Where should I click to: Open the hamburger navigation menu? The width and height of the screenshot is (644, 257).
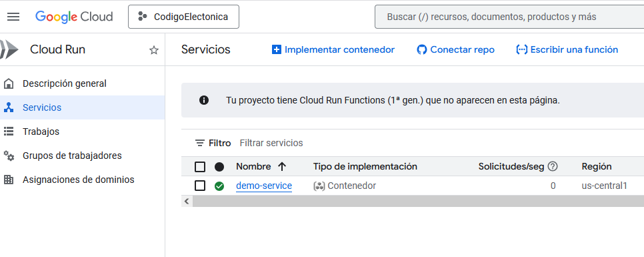tap(13, 17)
